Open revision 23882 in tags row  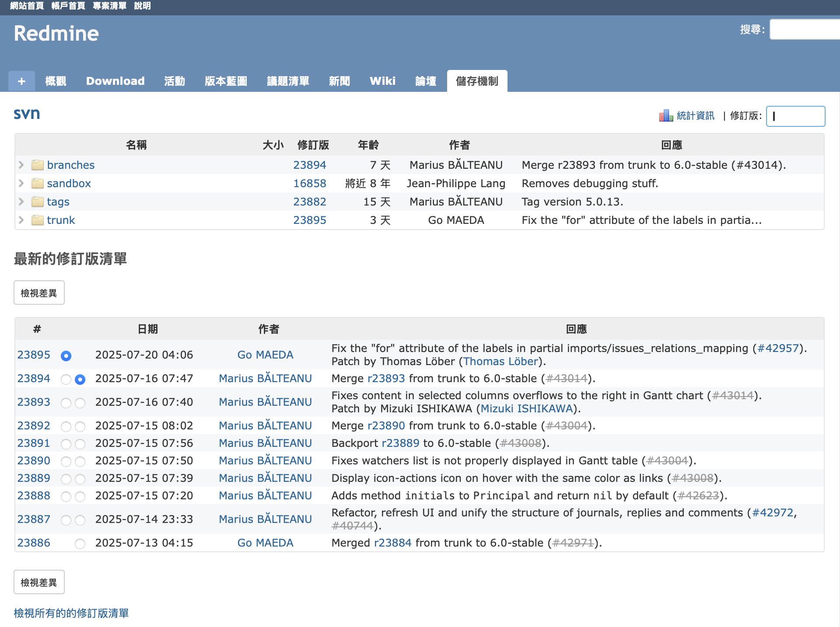click(x=310, y=202)
